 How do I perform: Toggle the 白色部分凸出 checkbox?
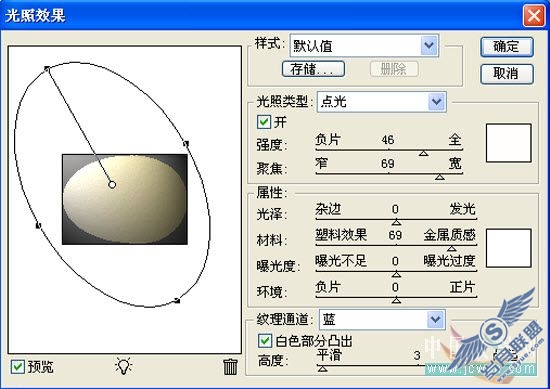coord(265,341)
